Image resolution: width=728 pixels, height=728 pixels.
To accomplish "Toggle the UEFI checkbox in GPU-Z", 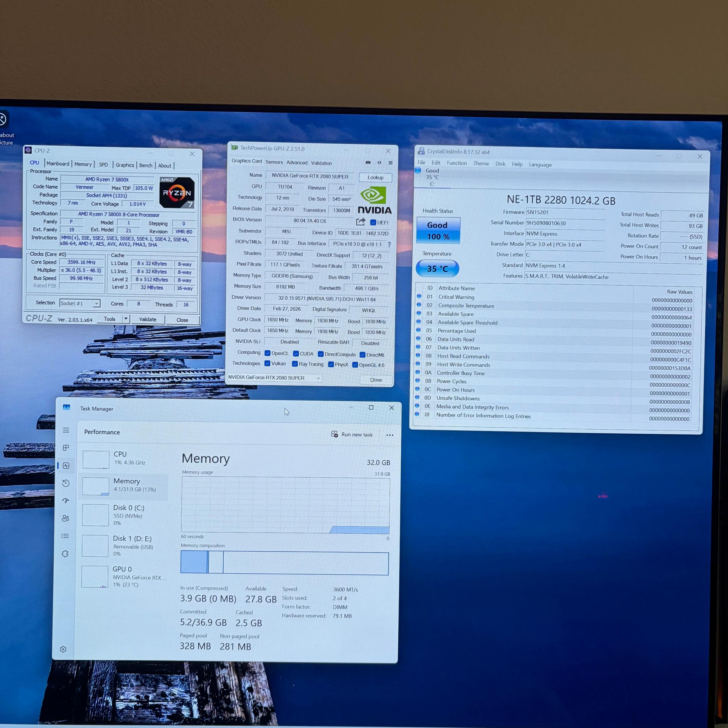I will pos(373,222).
